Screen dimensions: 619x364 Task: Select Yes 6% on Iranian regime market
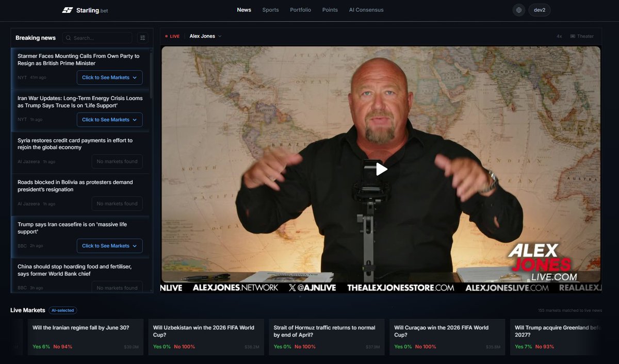tap(41, 346)
